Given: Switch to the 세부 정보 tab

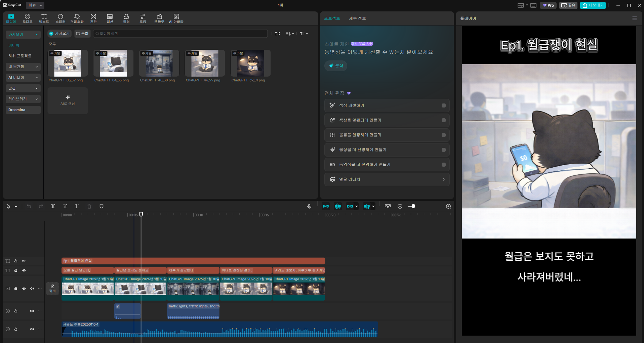Looking at the screenshot, I should [x=357, y=18].
